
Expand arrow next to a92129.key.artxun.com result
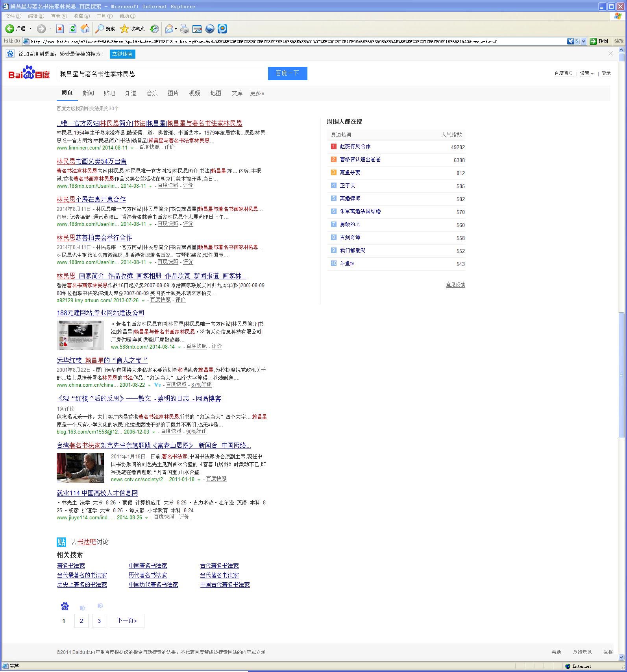[143, 301]
